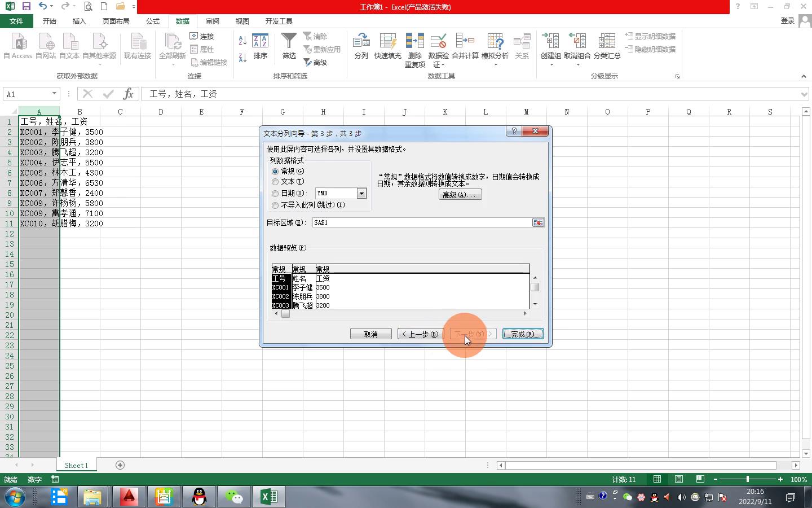This screenshot has width=812, height=508.
Task: Open Excel from the Windows taskbar
Action: point(268,497)
